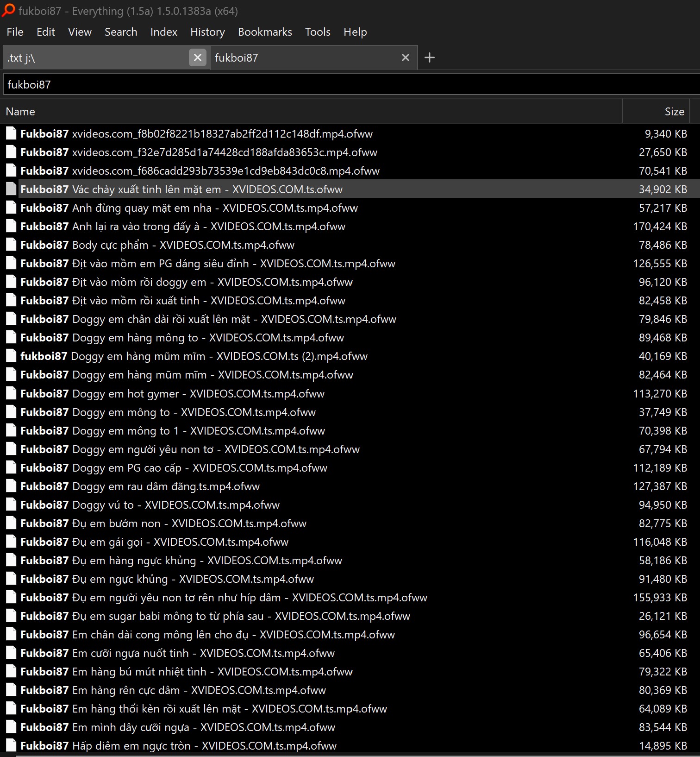This screenshot has height=757, width=700.
Task: Open the File menu
Action: click(x=15, y=32)
